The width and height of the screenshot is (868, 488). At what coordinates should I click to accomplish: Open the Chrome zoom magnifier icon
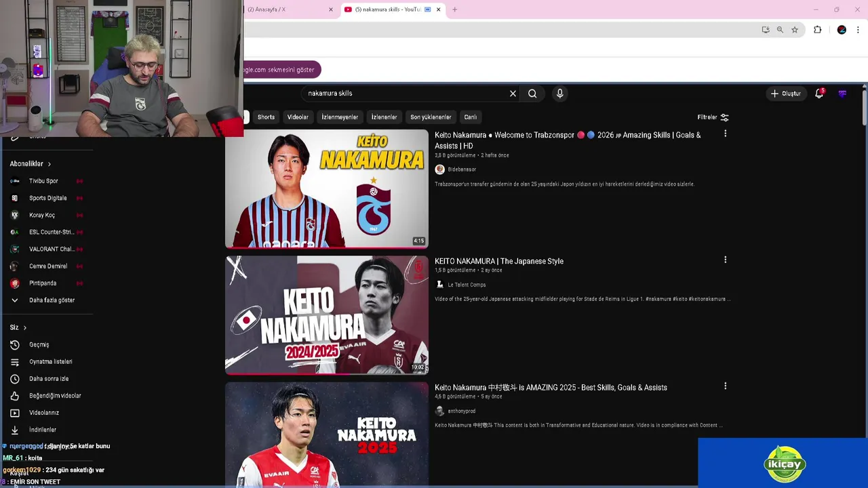pos(780,30)
